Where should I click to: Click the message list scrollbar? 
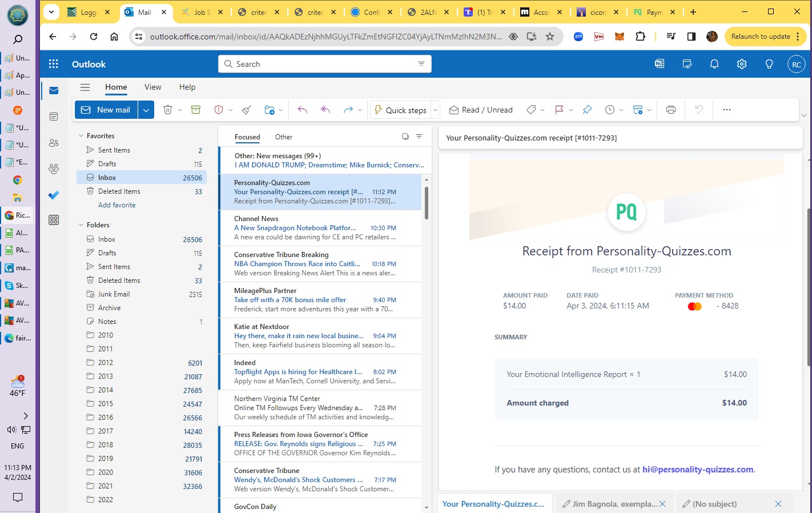426,203
